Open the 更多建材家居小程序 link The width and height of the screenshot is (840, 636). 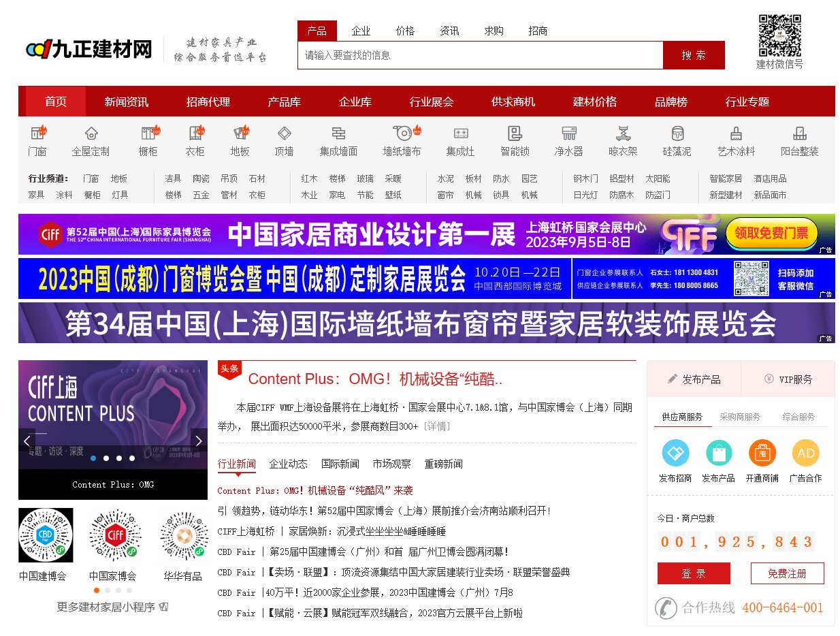[x=112, y=607]
